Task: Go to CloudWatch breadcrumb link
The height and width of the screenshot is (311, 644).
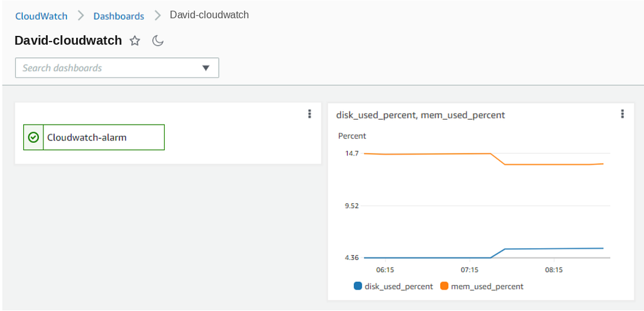Action: (x=41, y=16)
